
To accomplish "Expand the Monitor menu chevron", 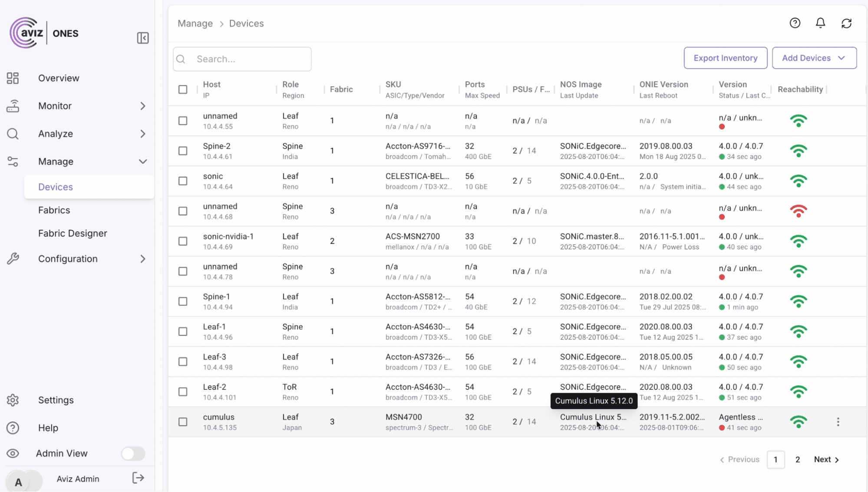I will pyautogui.click(x=143, y=106).
